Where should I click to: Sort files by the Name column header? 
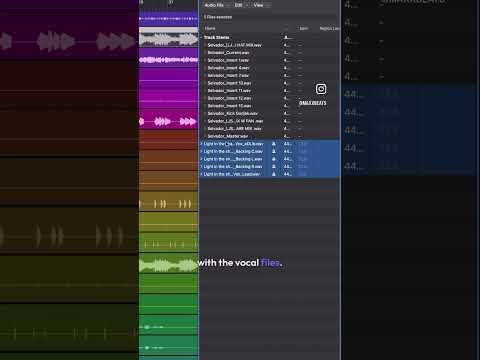[x=210, y=28]
